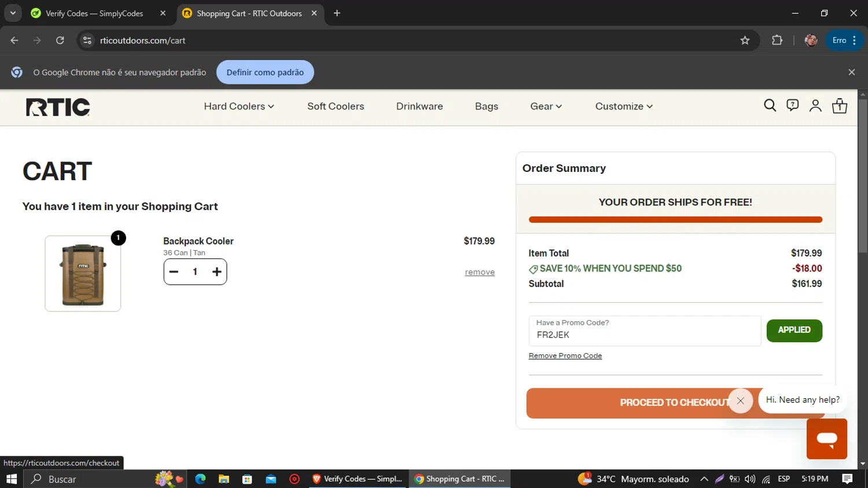The width and height of the screenshot is (868, 488).
Task: Open the Windows Start menu
Action: click(x=12, y=479)
